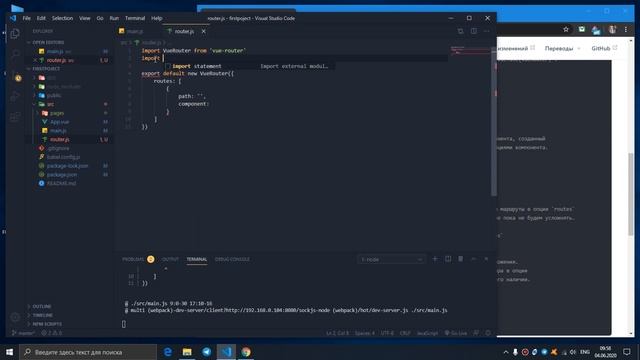
Task: Open the editor More Actions ellipsis
Action: click(486, 31)
